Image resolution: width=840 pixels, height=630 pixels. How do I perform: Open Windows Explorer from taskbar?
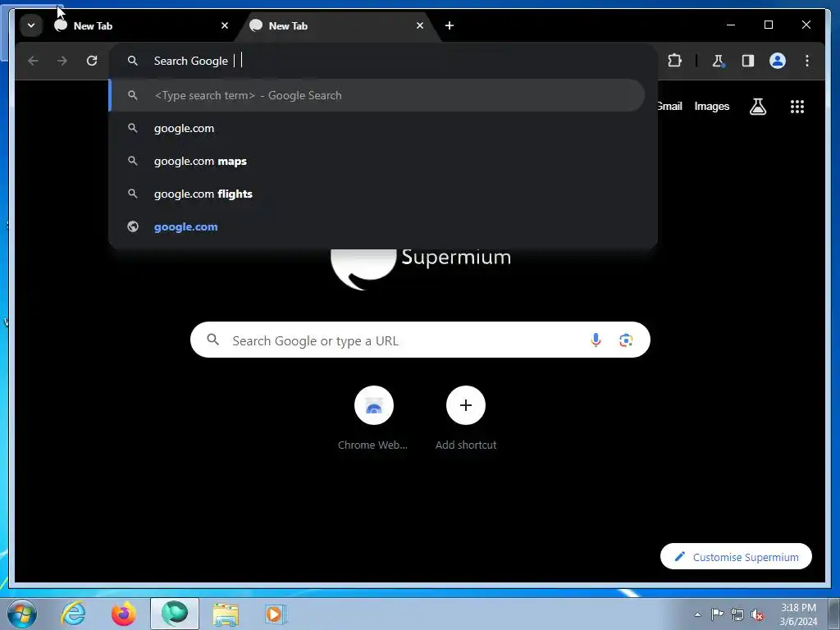tap(226, 614)
